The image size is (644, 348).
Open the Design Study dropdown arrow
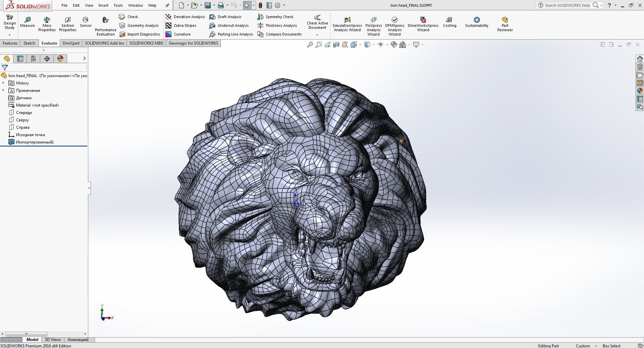[x=9, y=35]
